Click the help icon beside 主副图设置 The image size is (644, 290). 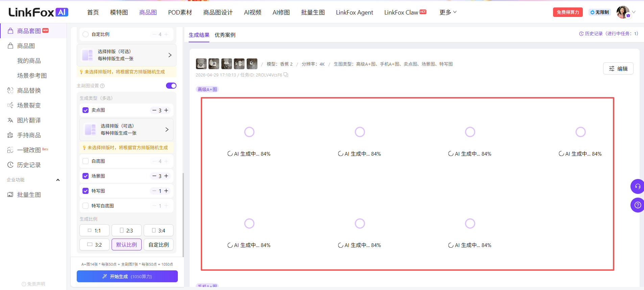tap(102, 86)
